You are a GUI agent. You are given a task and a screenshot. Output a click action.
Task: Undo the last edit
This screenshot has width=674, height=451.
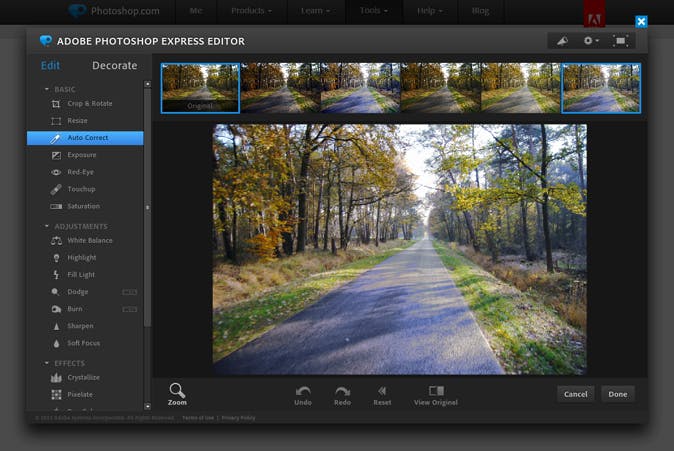(x=303, y=396)
